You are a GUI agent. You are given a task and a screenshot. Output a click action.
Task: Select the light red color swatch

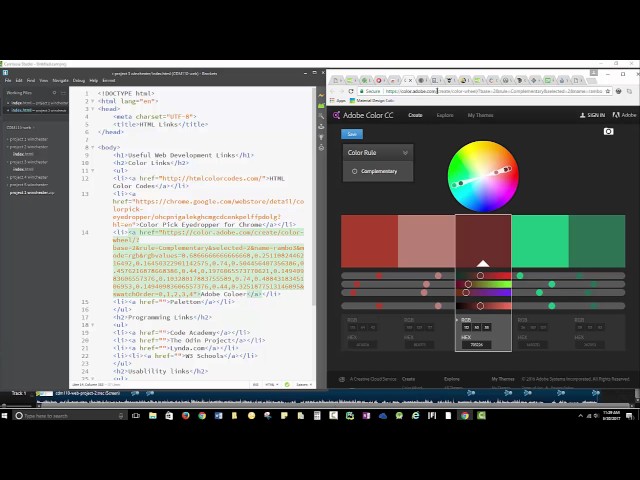426,241
